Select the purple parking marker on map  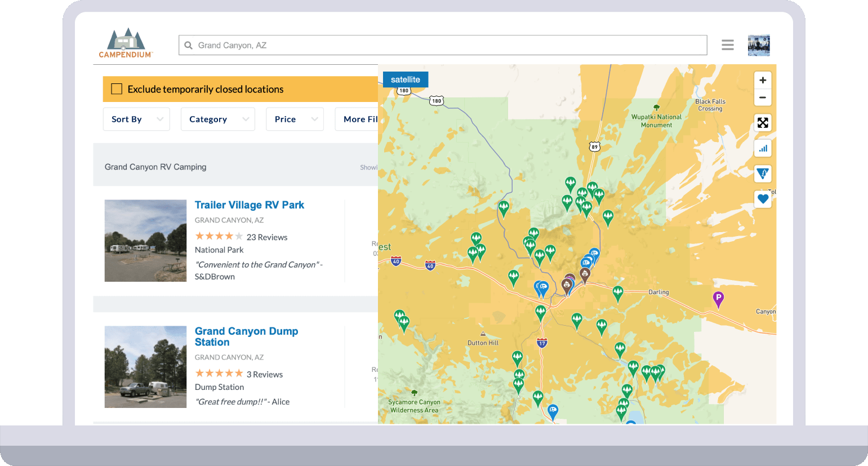(x=718, y=299)
